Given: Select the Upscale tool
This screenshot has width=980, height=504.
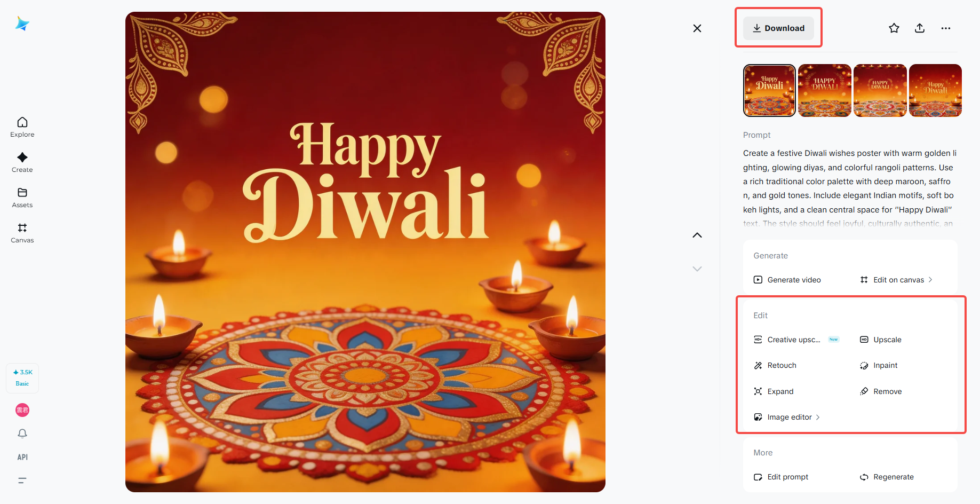Looking at the screenshot, I should tap(881, 340).
